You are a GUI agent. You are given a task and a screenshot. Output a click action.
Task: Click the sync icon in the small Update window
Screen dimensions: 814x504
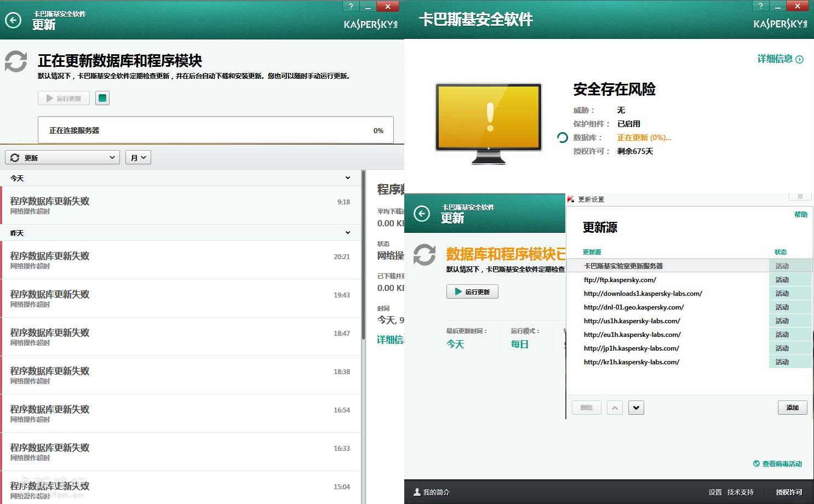click(x=425, y=255)
